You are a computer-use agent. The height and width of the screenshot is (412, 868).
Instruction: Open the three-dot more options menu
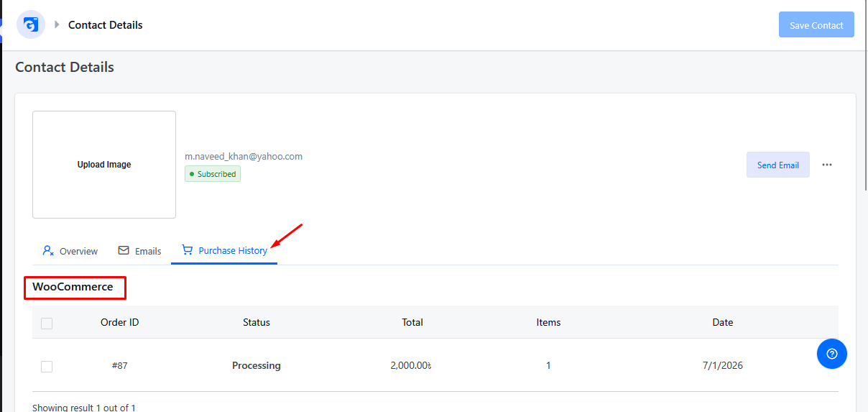click(827, 165)
